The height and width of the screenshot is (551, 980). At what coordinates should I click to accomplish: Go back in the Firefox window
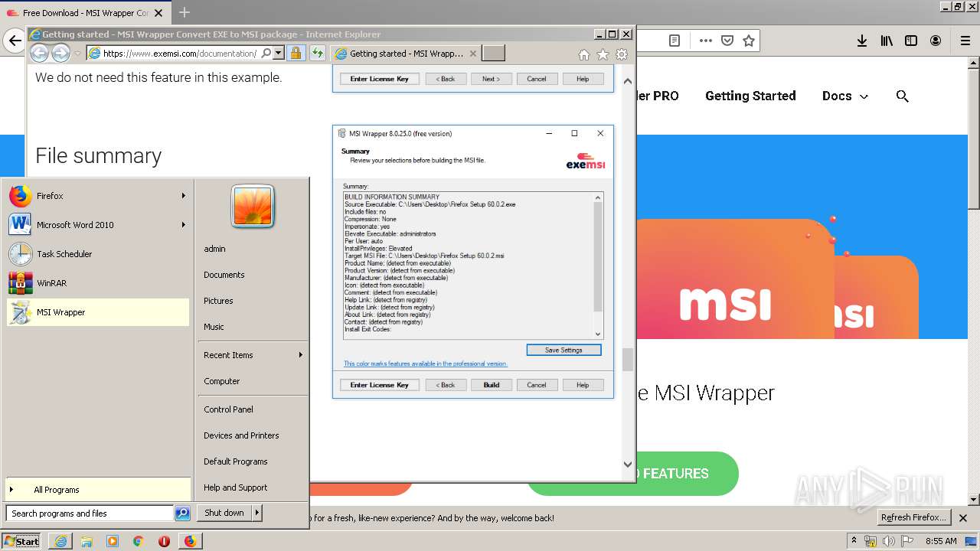(14, 41)
